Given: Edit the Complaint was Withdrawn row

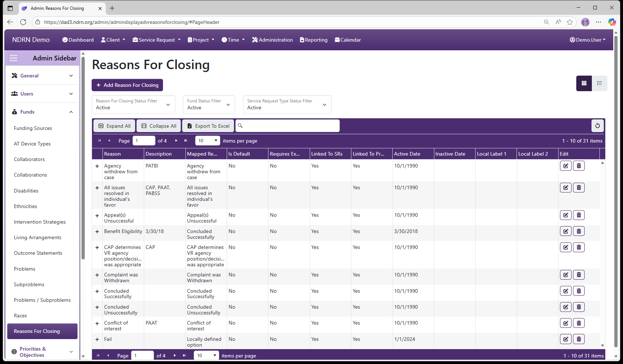Looking at the screenshot, I should [565, 275].
